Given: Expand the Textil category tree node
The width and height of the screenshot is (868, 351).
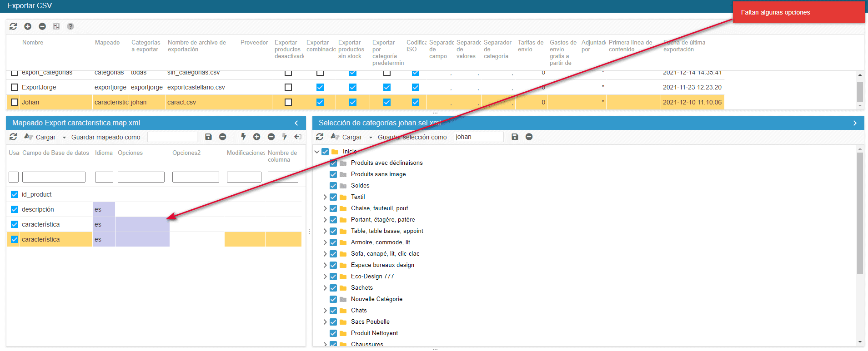Looking at the screenshot, I should tap(325, 197).
